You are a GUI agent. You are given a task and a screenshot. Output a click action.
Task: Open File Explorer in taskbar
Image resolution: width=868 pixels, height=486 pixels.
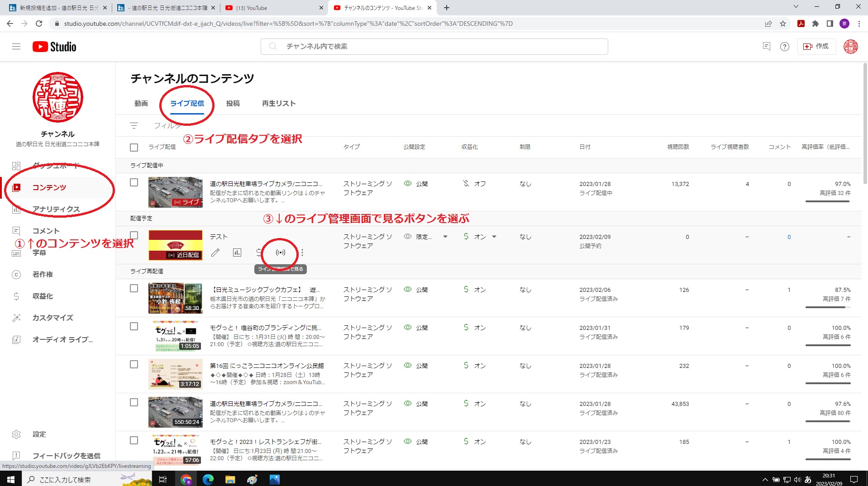pos(230,479)
